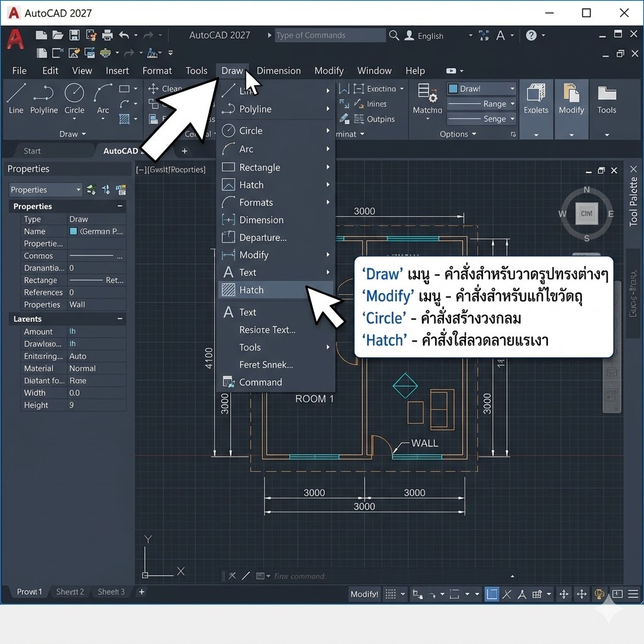The height and width of the screenshot is (644, 644).
Task: Add a new layout with plus button
Action: pyautogui.click(x=142, y=592)
